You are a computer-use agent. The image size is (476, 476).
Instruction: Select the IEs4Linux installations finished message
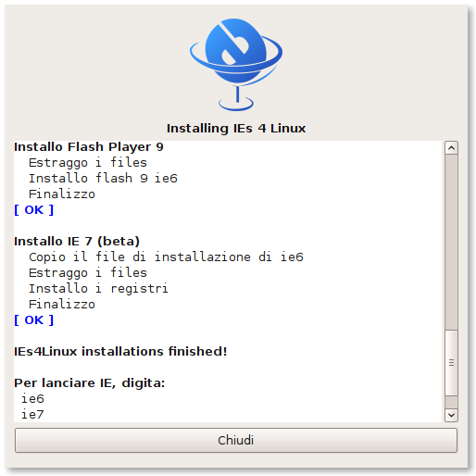[120, 352]
